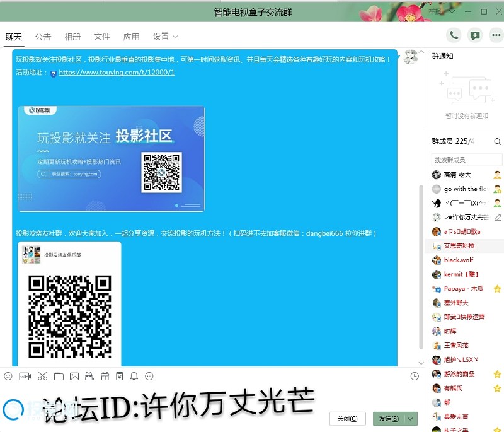This screenshot has height=432, width=504.
Task: Open the GIF video picker icon
Action: click(25, 376)
